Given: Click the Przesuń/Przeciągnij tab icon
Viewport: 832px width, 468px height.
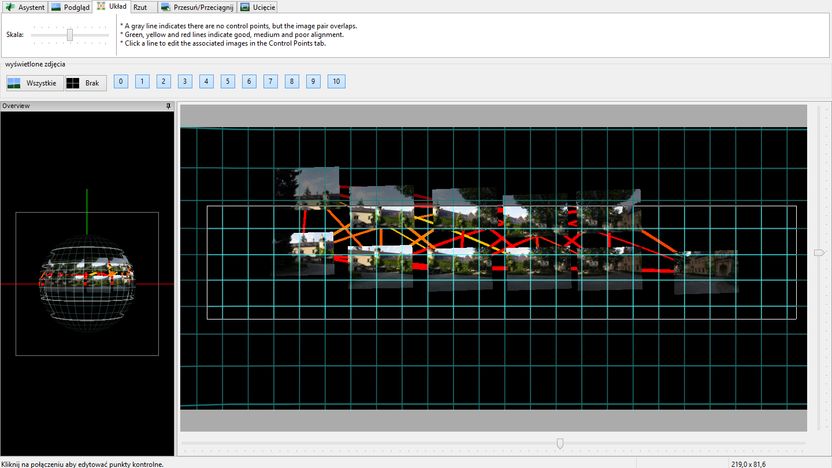Looking at the screenshot, I should click(x=166, y=7).
